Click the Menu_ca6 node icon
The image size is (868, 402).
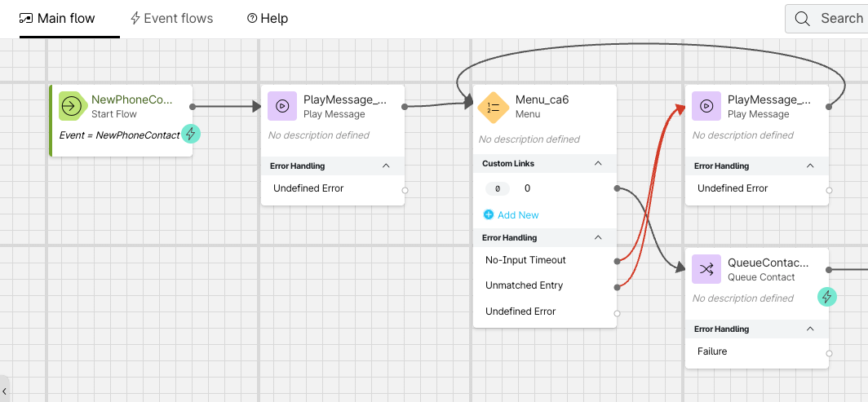point(494,106)
